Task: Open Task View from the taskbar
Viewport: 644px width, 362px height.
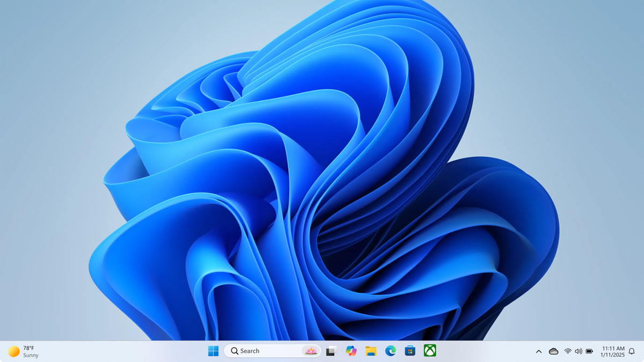Action: click(x=331, y=351)
